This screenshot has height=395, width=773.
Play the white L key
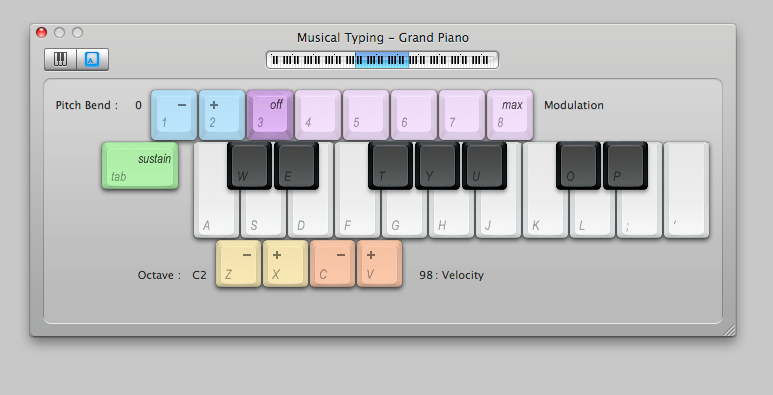(592, 215)
